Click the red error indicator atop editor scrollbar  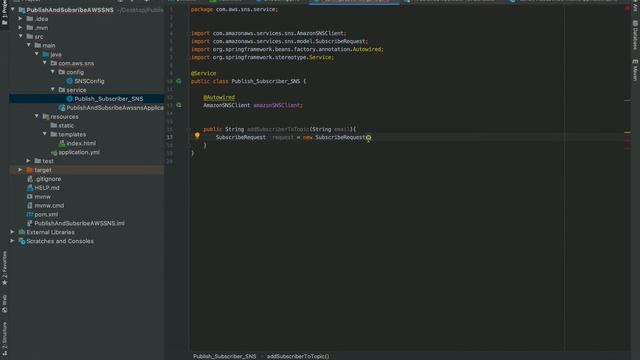tap(627, 9)
